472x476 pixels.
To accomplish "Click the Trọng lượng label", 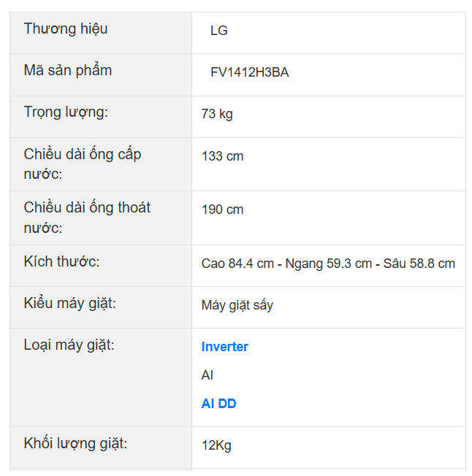I will tap(66, 112).
